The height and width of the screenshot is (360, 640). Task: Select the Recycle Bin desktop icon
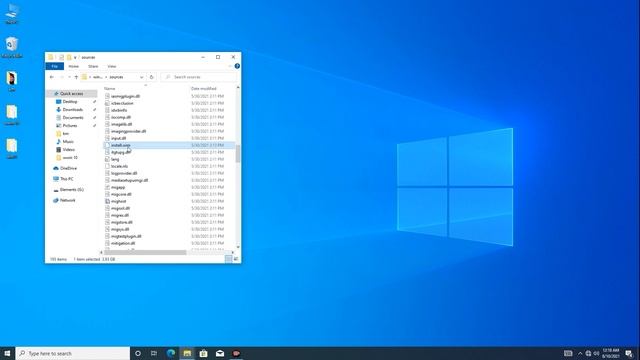tap(12, 48)
